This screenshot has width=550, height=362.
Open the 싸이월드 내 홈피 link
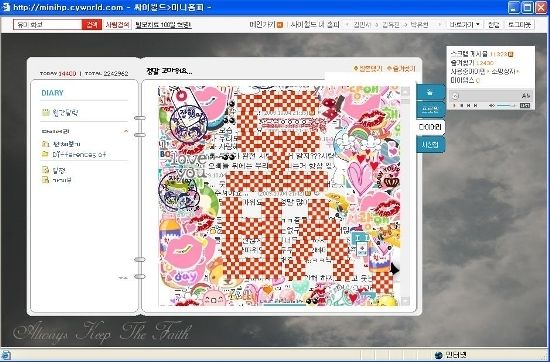click(315, 25)
